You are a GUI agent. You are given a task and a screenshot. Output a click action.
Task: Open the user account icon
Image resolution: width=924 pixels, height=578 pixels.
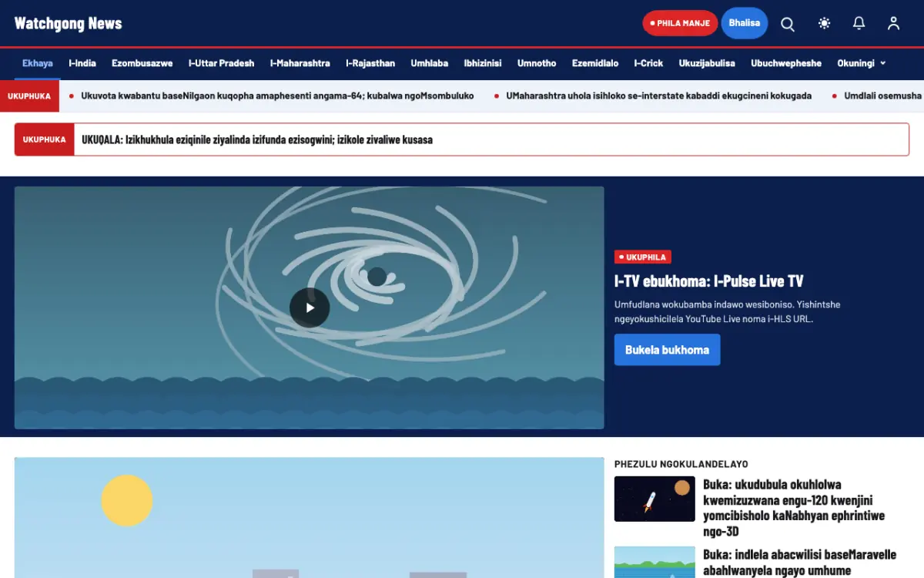pyautogui.click(x=893, y=23)
